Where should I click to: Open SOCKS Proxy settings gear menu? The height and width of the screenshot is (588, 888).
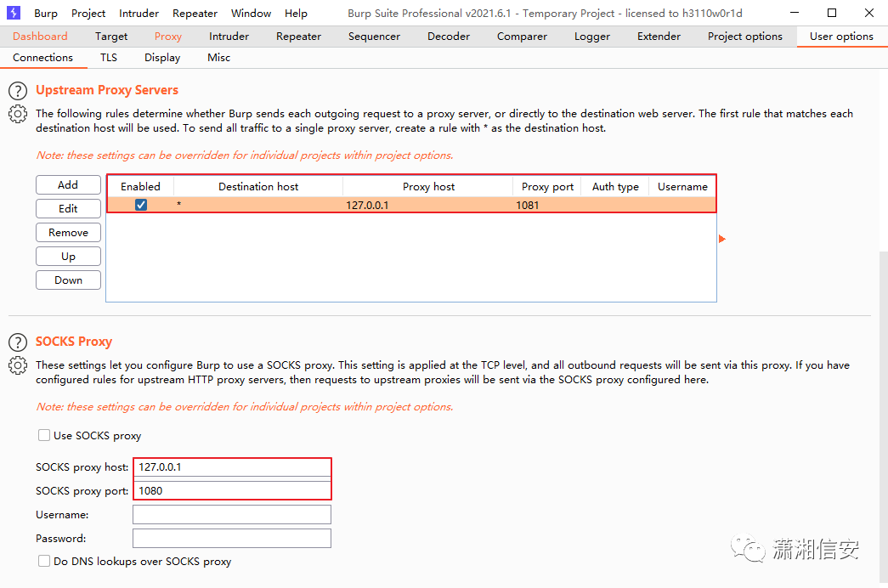pyautogui.click(x=18, y=365)
